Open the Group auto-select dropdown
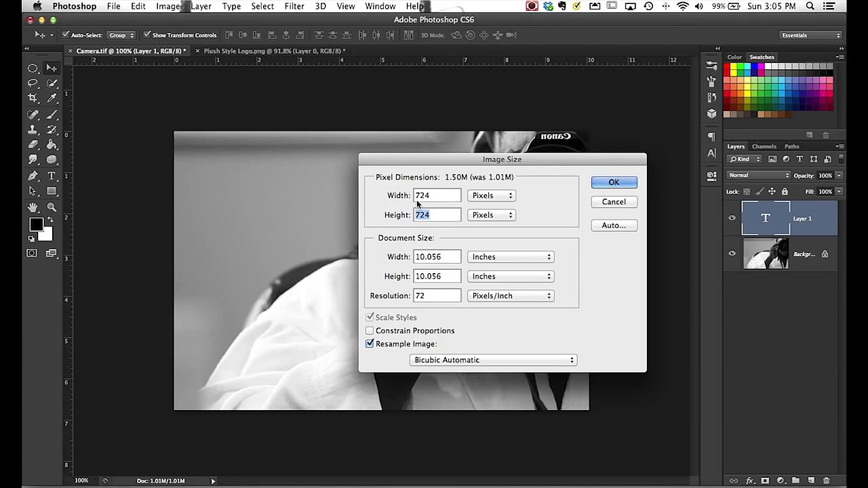 pos(121,35)
